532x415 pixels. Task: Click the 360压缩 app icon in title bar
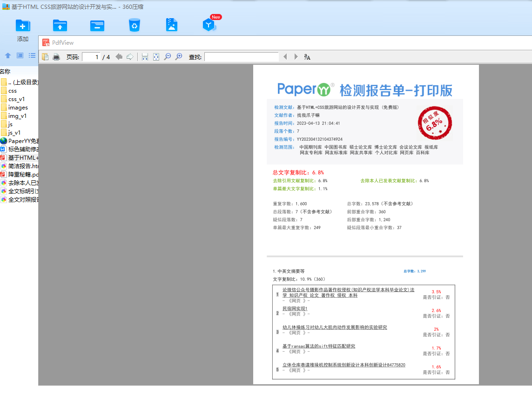[x=6, y=7]
